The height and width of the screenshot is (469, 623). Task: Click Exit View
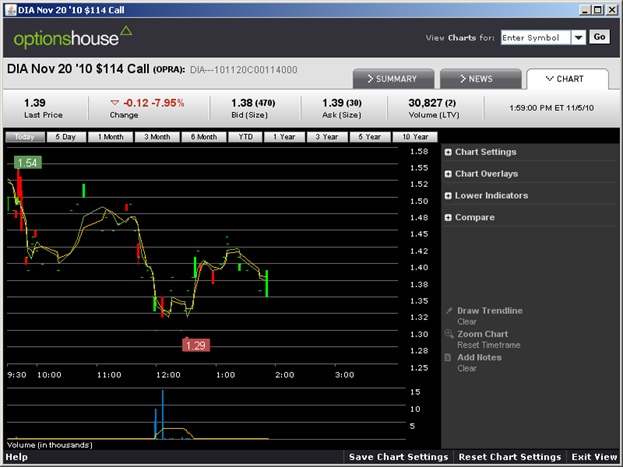(594, 457)
